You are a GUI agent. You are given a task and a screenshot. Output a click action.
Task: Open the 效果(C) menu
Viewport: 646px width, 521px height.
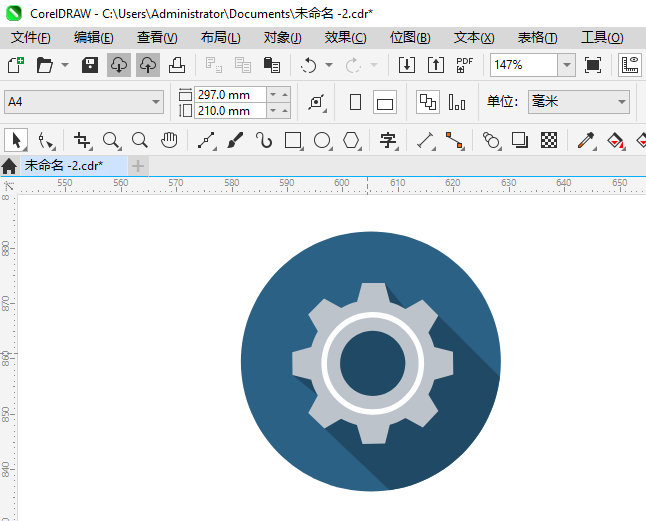[x=345, y=37]
